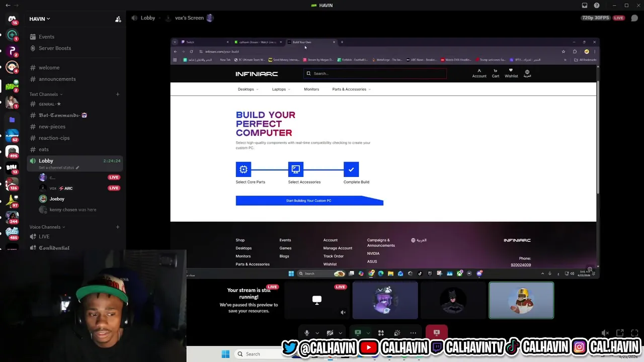Unmute the paused stream preview tile

pos(343,312)
